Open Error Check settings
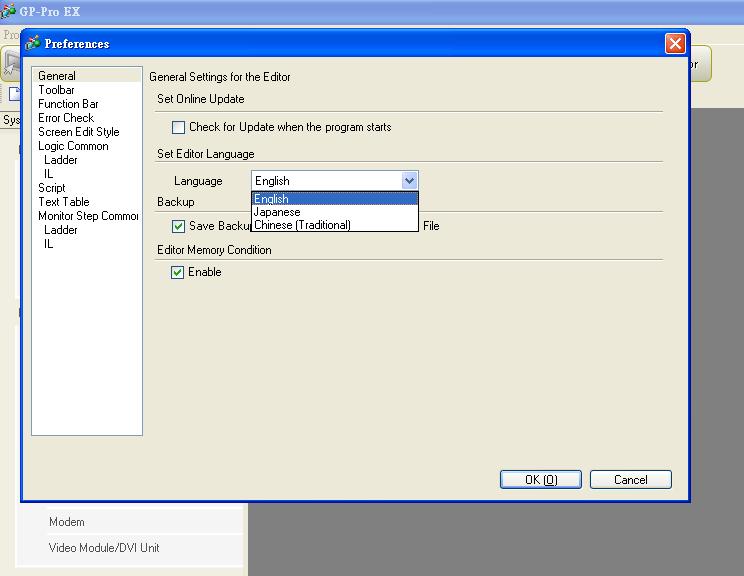 click(66, 118)
